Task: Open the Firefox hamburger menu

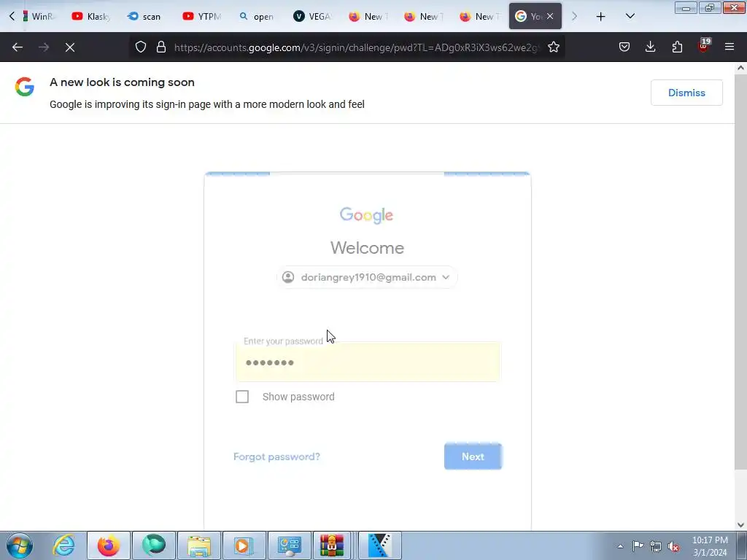Action: click(x=729, y=47)
